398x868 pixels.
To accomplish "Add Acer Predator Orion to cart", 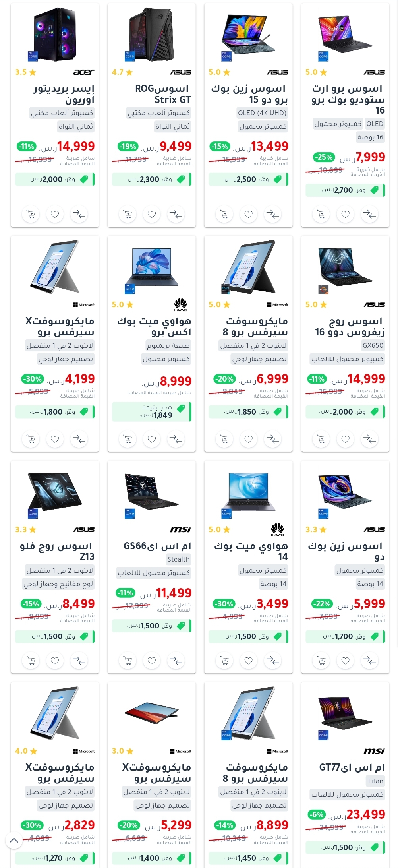I will coord(31,215).
